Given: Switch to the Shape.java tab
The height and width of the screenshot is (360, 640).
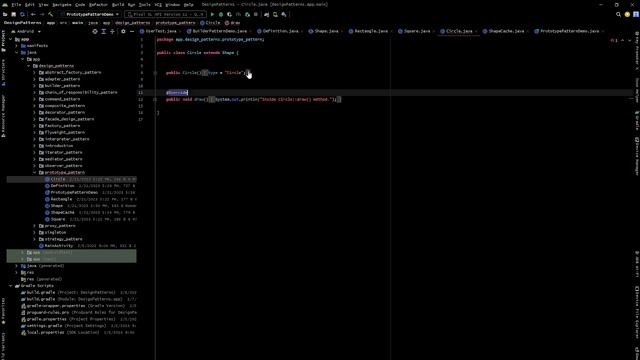Looking at the screenshot, I should [x=327, y=31].
